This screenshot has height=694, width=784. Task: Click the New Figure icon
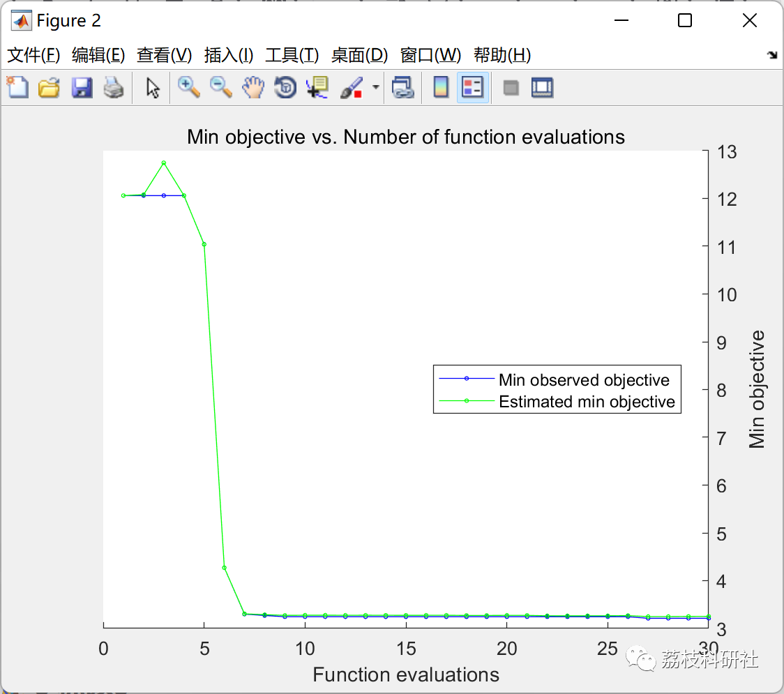point(17,87)
